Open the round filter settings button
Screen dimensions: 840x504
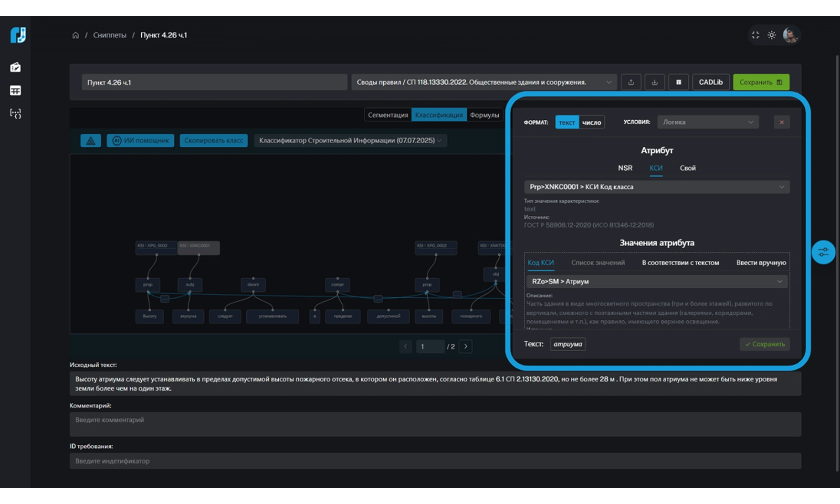823,252
